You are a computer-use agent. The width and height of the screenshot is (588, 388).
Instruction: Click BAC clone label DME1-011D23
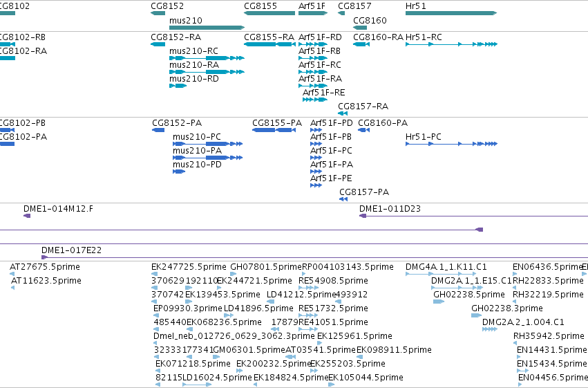(x=390, y=210)
